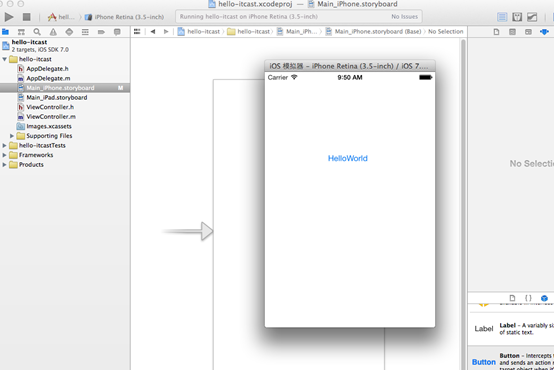Select the Label object in the library
Screen dimensions: 554x370
pos(512,329)
